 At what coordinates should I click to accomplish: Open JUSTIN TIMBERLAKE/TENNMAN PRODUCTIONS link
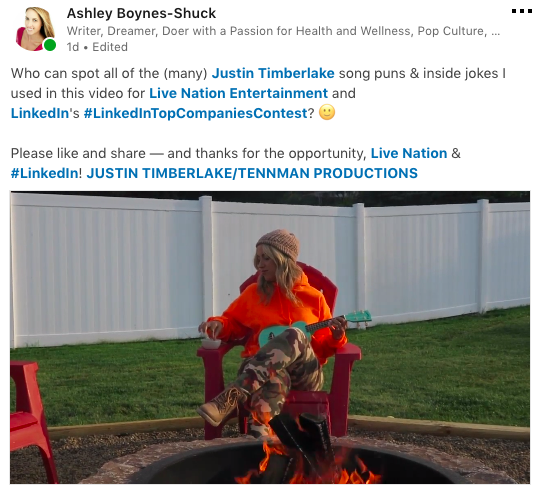tap(252, 173)
